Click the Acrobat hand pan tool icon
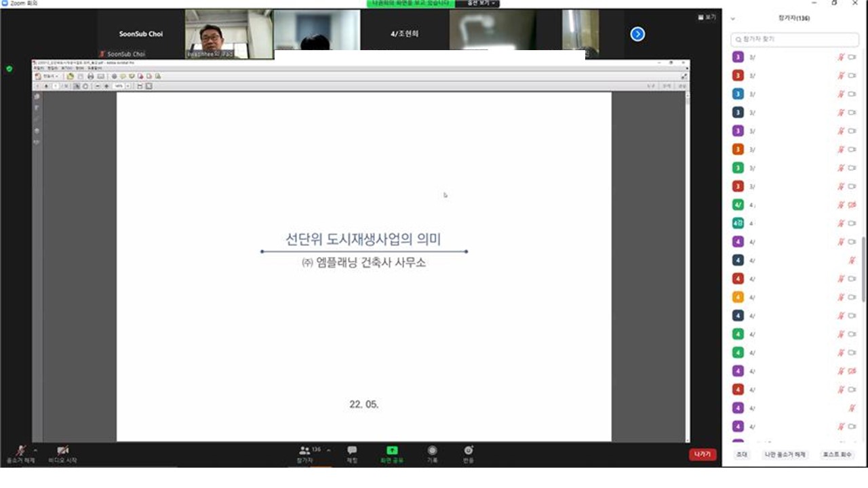 tap(85, 86)
